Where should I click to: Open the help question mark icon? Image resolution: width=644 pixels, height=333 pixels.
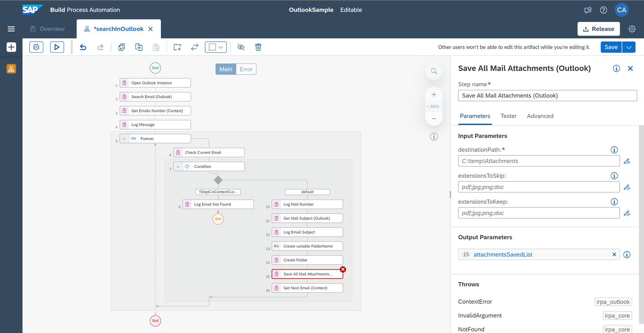(603, 10)
